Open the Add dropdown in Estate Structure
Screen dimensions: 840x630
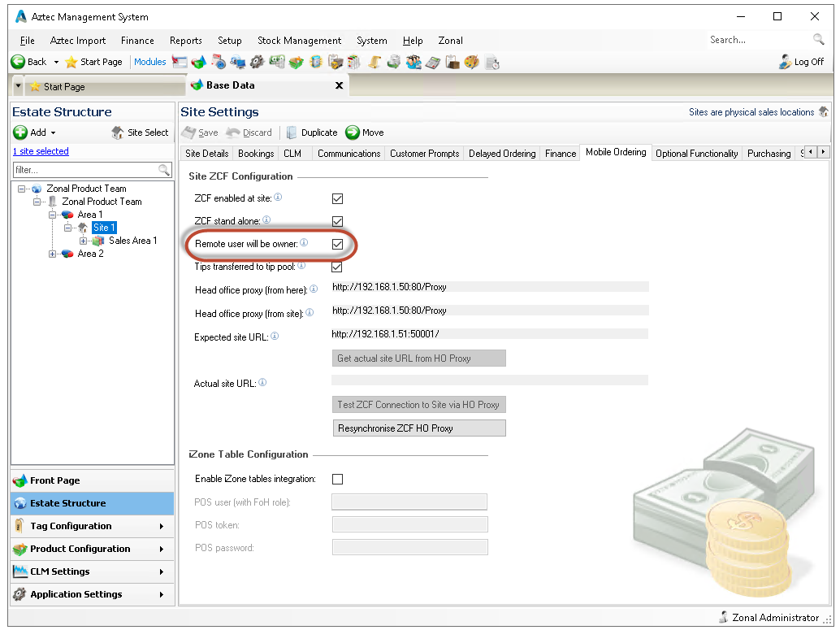point(53,133)
